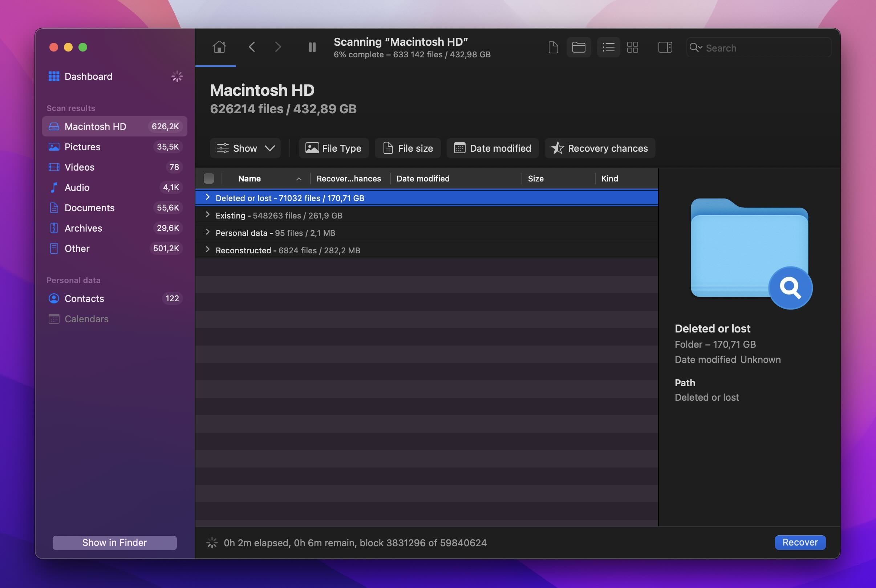Image resolution: width=876 pixels, height=588 pixels.
Task: Click Show in Finder button
Action: tap(114, 542)
